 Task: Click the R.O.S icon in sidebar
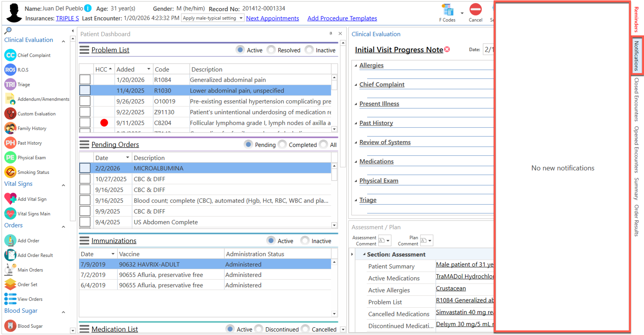click(10, 70)
